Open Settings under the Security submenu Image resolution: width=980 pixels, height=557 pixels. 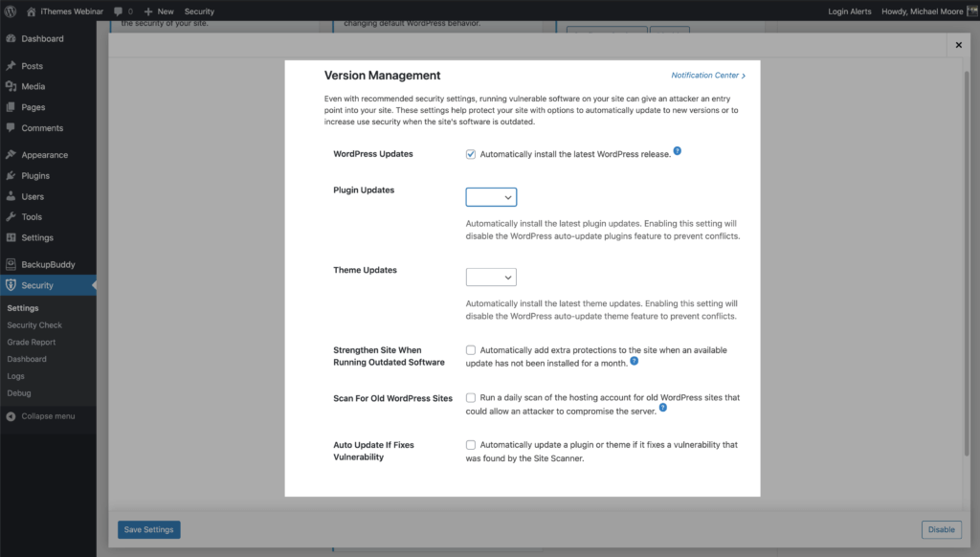click(x=23, y=308)
